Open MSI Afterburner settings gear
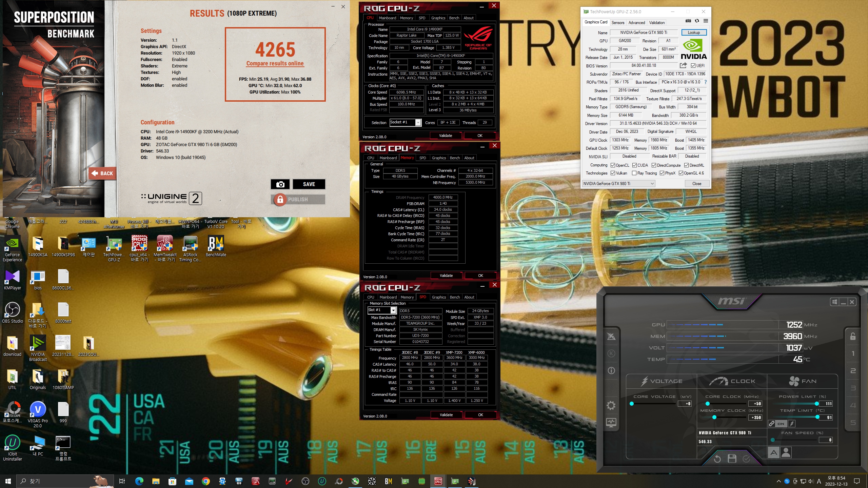 (x=611, y=405)
